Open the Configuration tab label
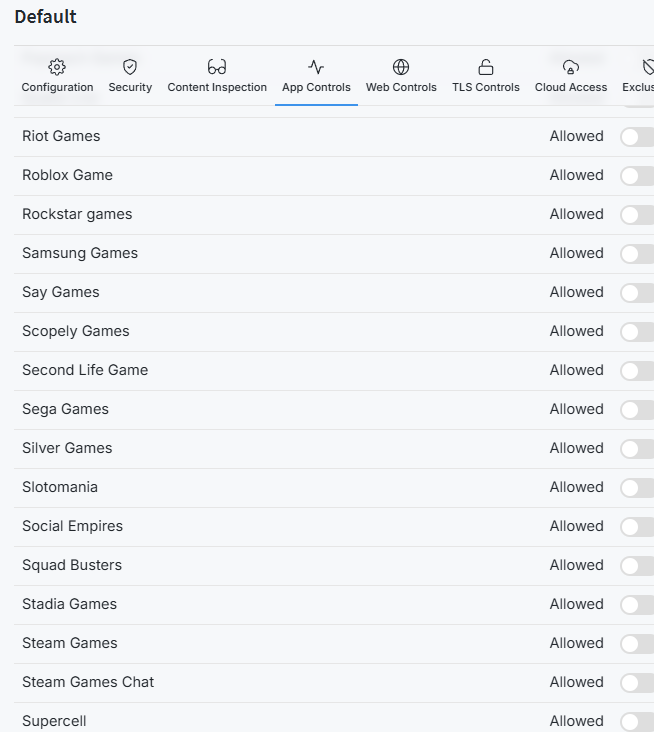The width and height of the screenshot is (654, 732). [x=57, y=87]
